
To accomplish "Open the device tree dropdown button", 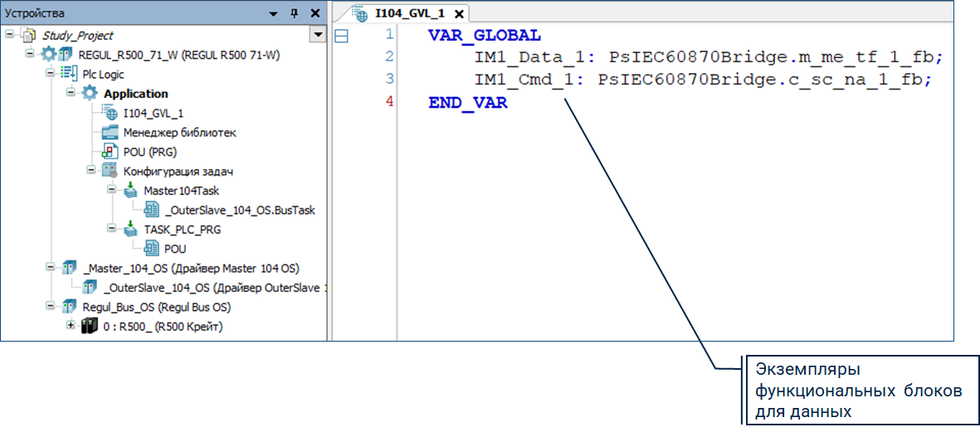I will pyautogui.click(x=316, y=35).
